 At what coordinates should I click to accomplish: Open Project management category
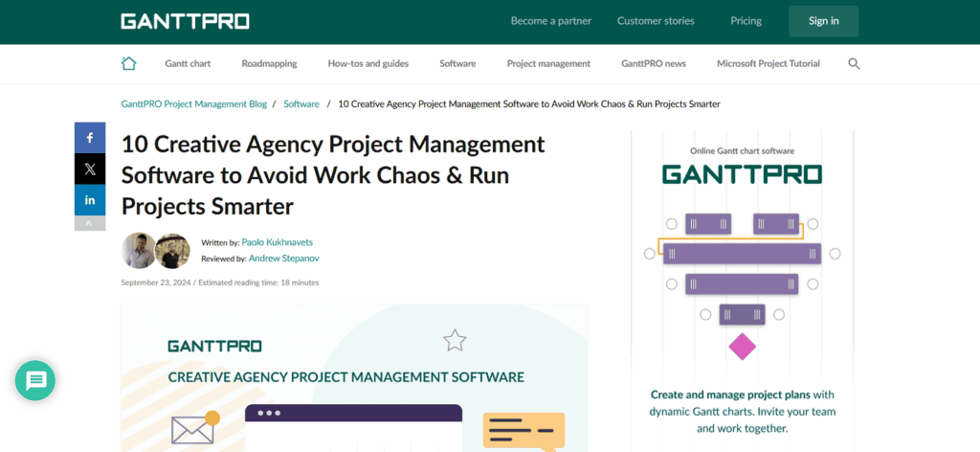(548, 63)
